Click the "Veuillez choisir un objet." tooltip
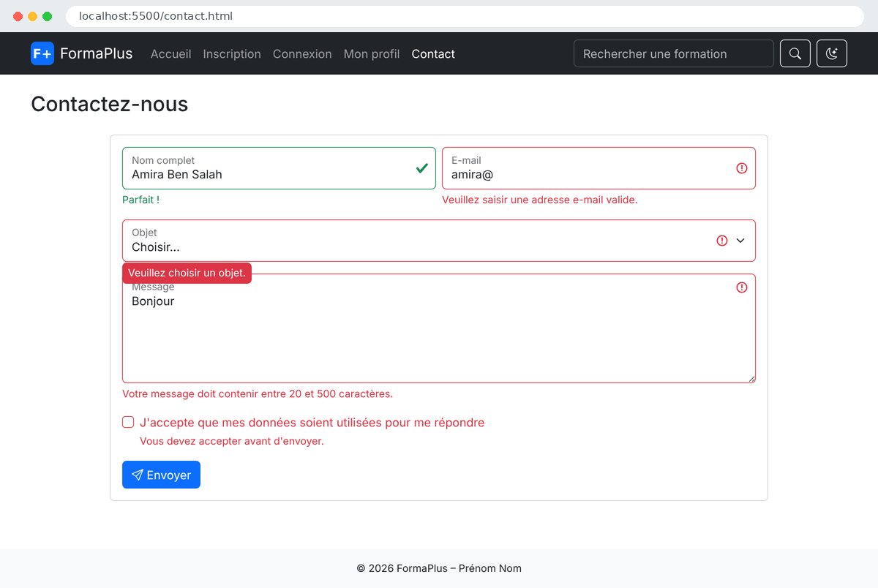Screen dimensions: 878x588 coord(187,273)
